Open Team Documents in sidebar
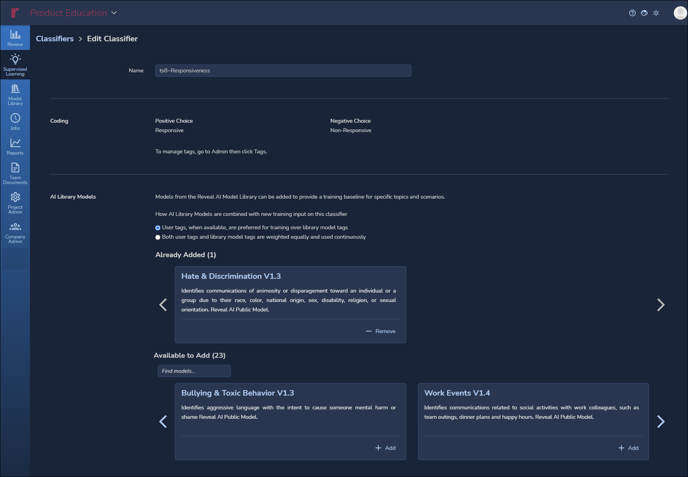Image resolution: width=688 pixels, height=477 pixels. click(15, 174)
